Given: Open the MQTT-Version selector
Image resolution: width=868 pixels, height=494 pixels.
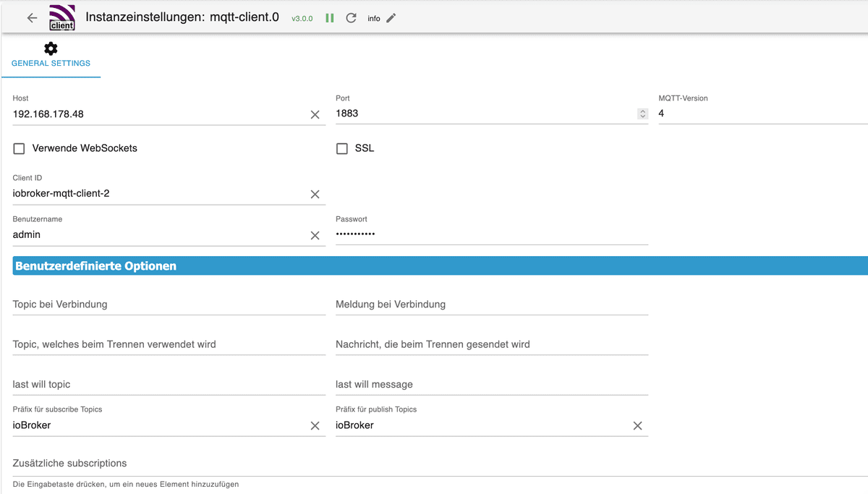Looking at the screenshot, I should tap(759, 114).
